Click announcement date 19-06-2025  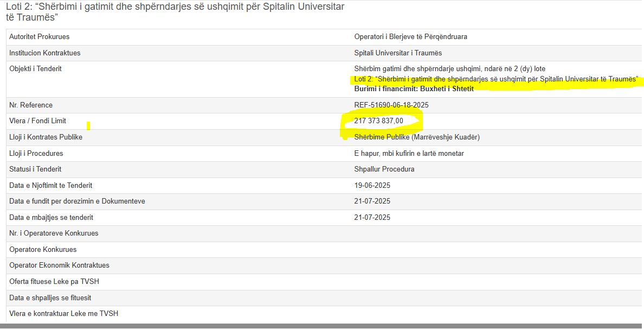coord(372,186)
